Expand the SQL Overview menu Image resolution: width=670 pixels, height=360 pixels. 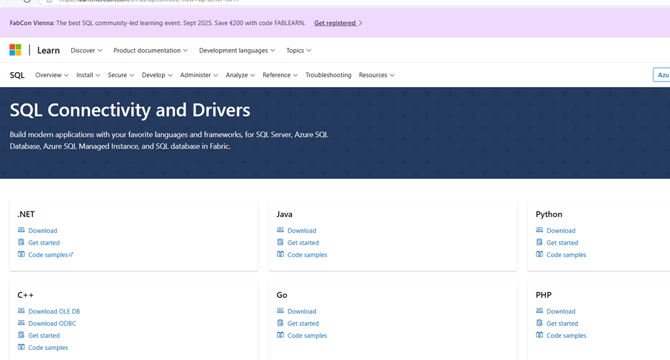click(52, 75)
